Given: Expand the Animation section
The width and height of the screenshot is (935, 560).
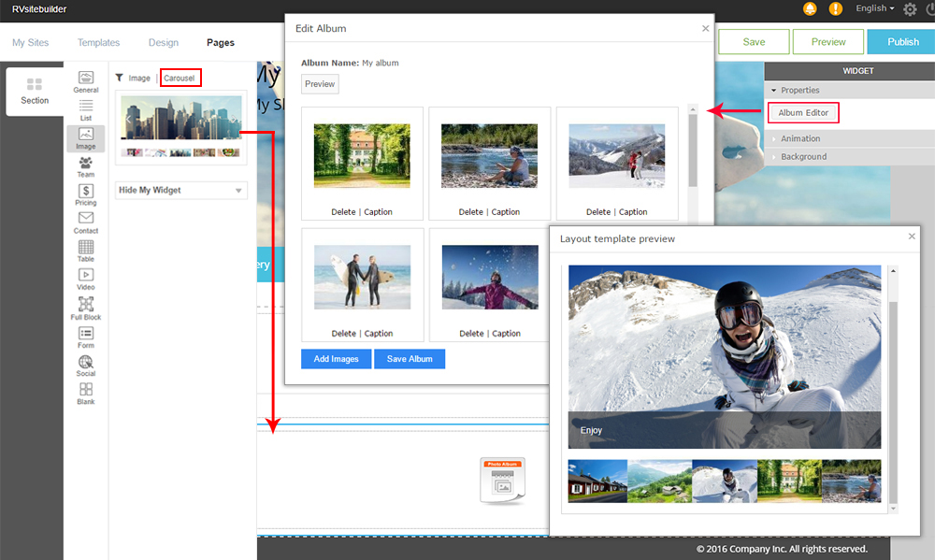Looking at the screenshot, I should pos(800,139).
